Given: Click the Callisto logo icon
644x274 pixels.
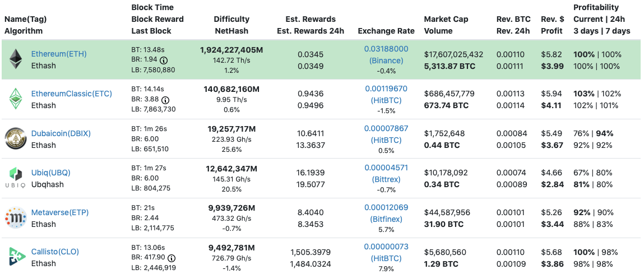Looking at the screenshot, I should pos(15,257).
